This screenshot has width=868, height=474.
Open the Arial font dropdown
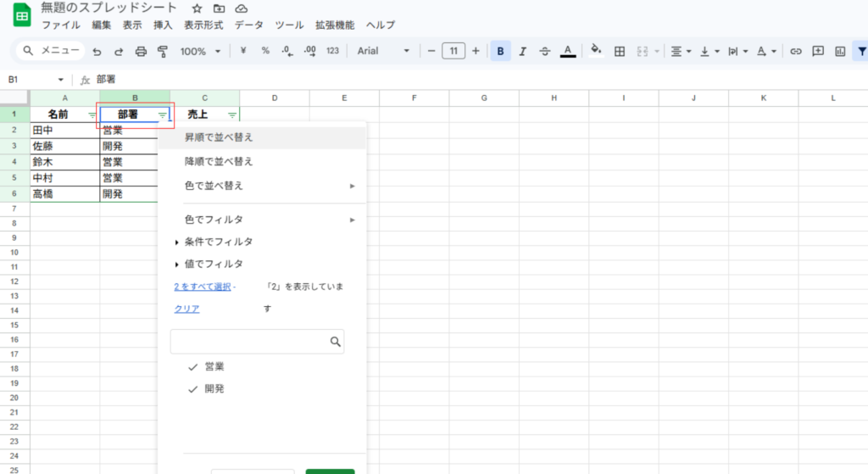[383, 51]
